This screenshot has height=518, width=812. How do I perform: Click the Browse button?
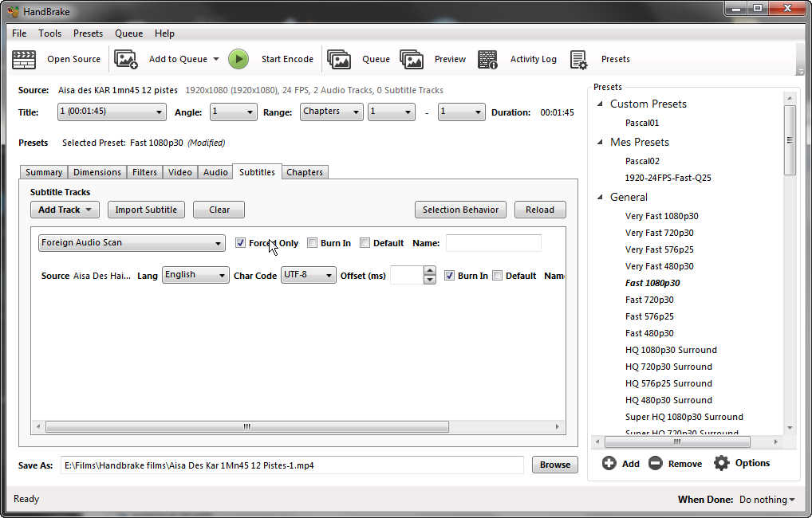pyautogui.click(x=555, y=465)
